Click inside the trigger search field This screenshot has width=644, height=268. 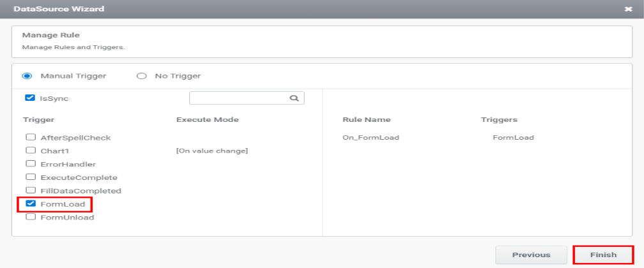coord(239,98)
